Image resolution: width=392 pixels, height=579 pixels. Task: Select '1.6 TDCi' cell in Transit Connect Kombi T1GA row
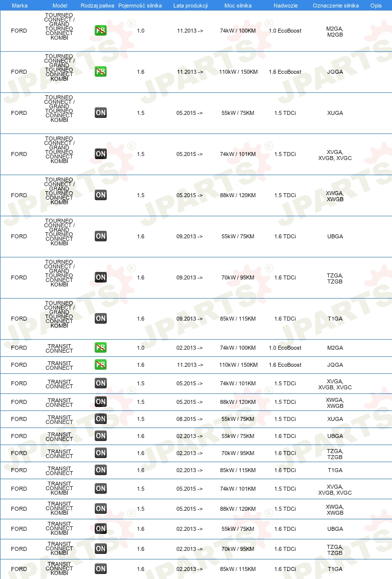pos(285,569)
